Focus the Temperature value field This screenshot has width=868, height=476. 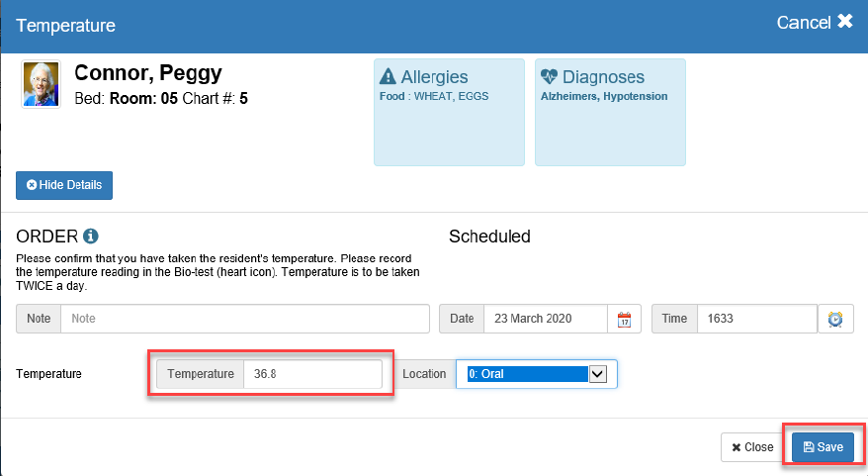311,374
